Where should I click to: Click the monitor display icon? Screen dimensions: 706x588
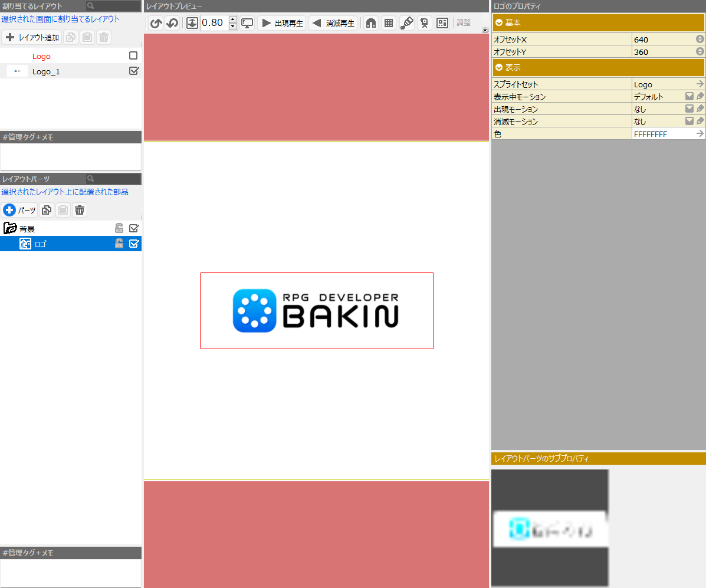[x=247, y=24]
